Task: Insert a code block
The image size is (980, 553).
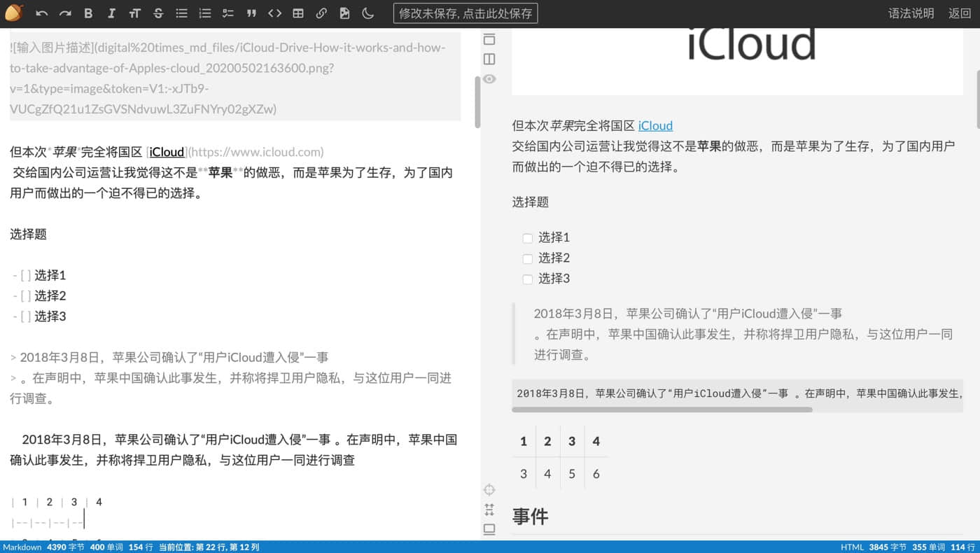Action: coord(275,13)
